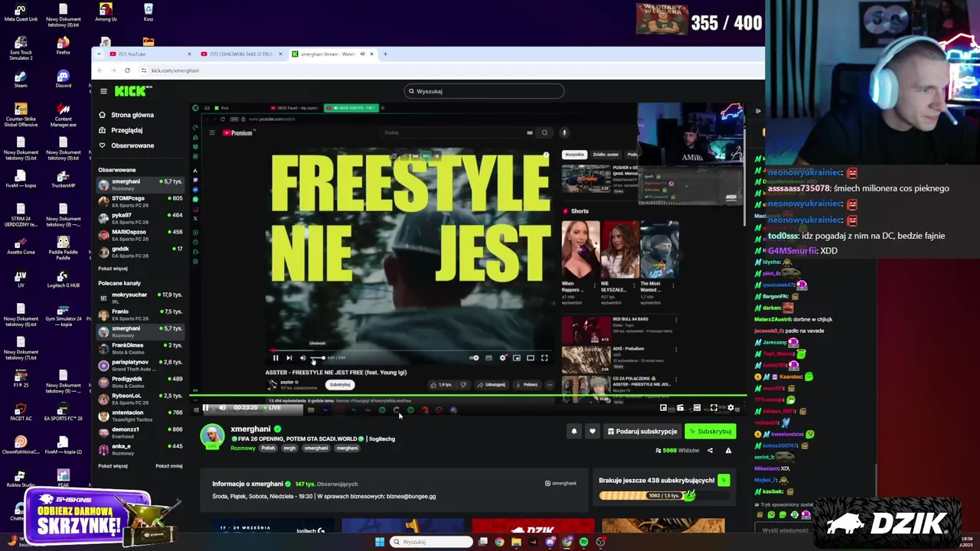Open Counter-Strike Global Offensive desktop icon
The width and height of the screenshot is (980, 551).
click(x=21, y=115)
